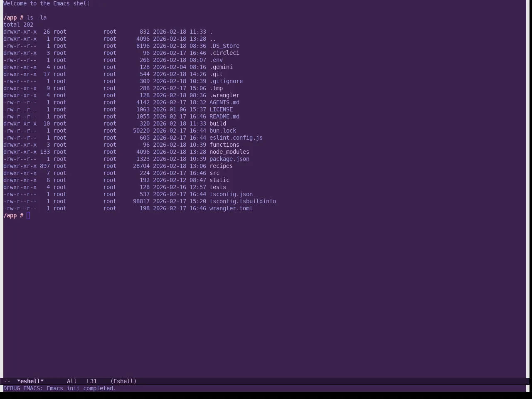Click the typed 'ls -la' command
The height and width of the screenshot is (399, 532).
coord(37,17)
